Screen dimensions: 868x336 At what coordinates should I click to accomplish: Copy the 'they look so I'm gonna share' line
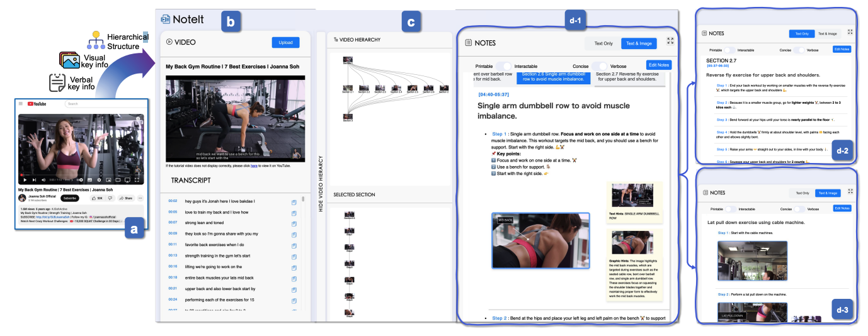294,234
